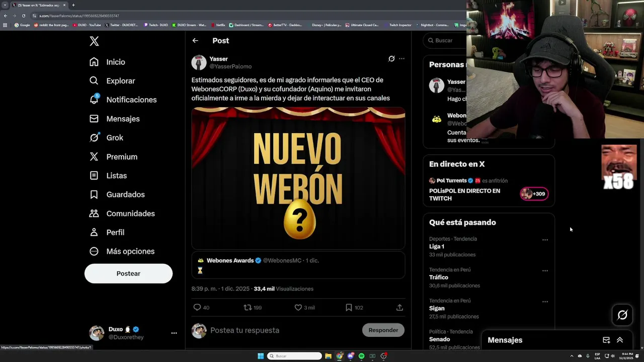Open the Tráfico trending topic
The width and height of the screenshot is (644, 362).
(x=439, y=278)
